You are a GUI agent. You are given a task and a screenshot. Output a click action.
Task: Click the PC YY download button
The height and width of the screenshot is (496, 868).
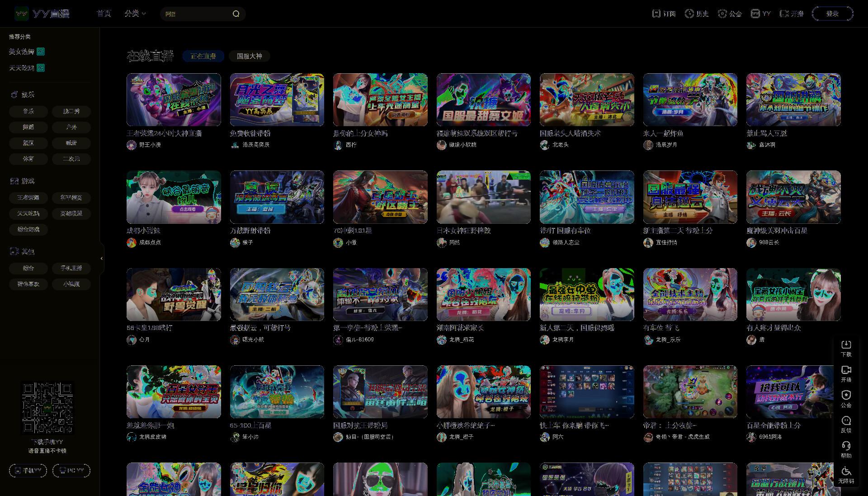coord(71,471)
